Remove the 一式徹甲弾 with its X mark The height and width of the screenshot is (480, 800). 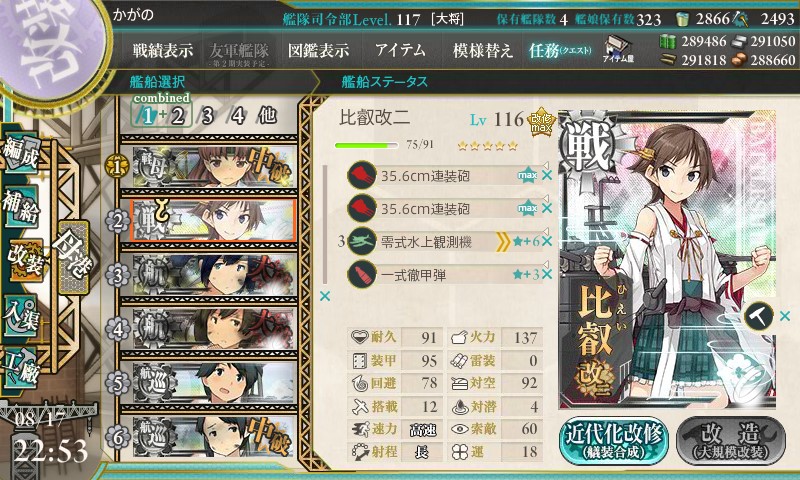[547, 274]
